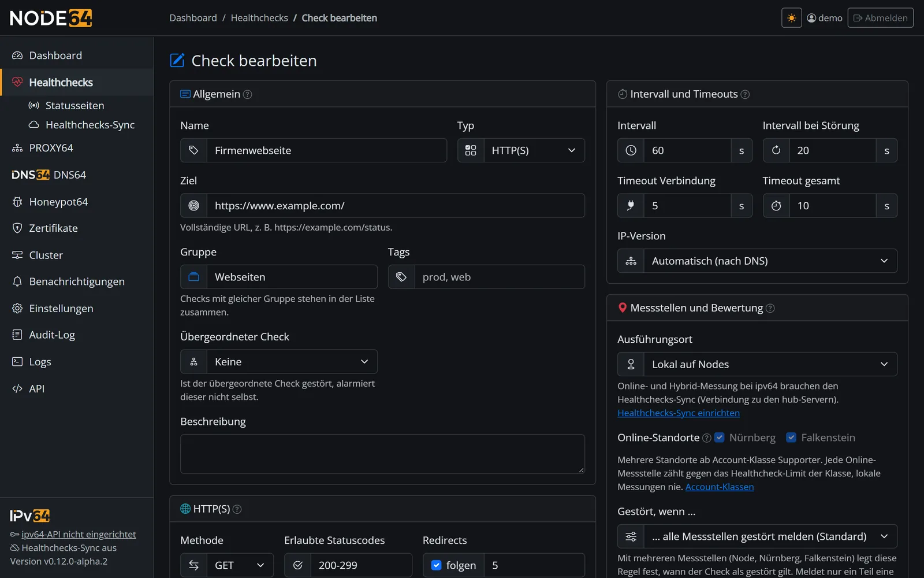Open Audit-Log in the sidebar
The width and height of the screenshot is (924, 578).
pos(77,335)
